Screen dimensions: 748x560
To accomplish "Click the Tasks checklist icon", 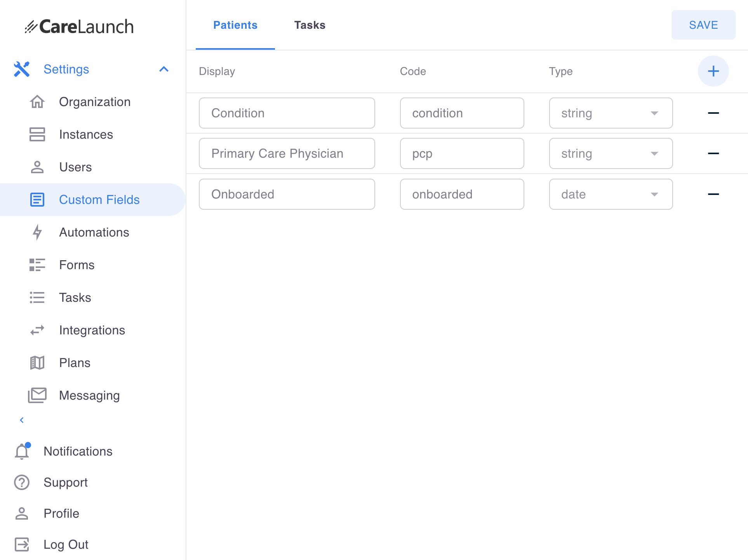I will pyautogui.click(x=38, y=297).
